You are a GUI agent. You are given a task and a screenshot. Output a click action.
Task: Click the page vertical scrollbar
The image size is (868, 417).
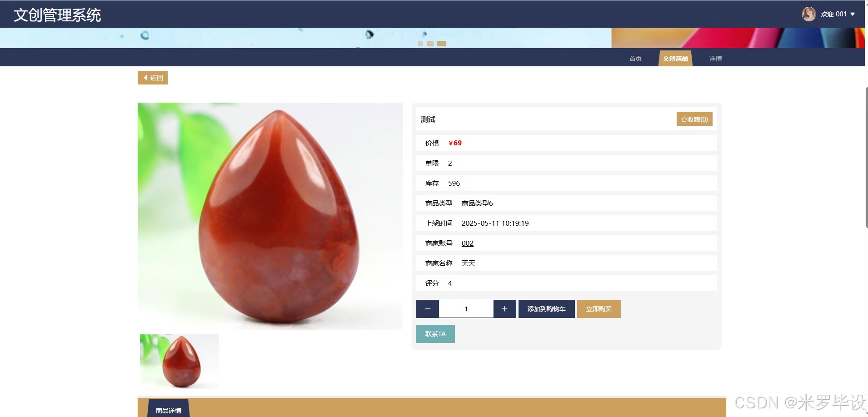point(866,157)
